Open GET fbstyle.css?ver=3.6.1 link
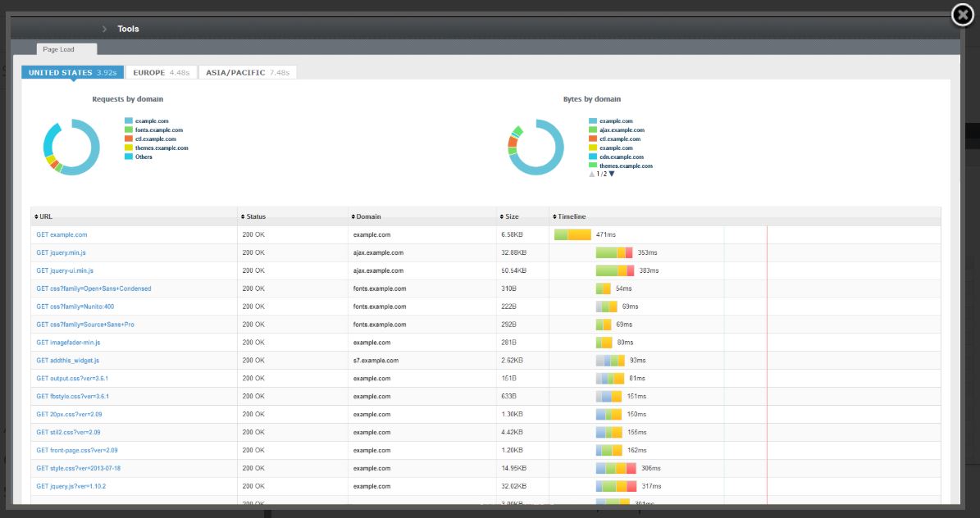The height and width of the screenshot is (518, 980). click(72, 396)
